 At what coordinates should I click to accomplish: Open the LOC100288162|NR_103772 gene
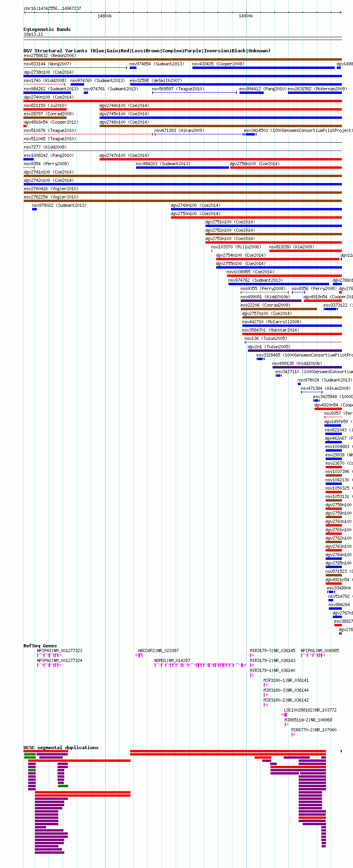[x=310, y=710]
